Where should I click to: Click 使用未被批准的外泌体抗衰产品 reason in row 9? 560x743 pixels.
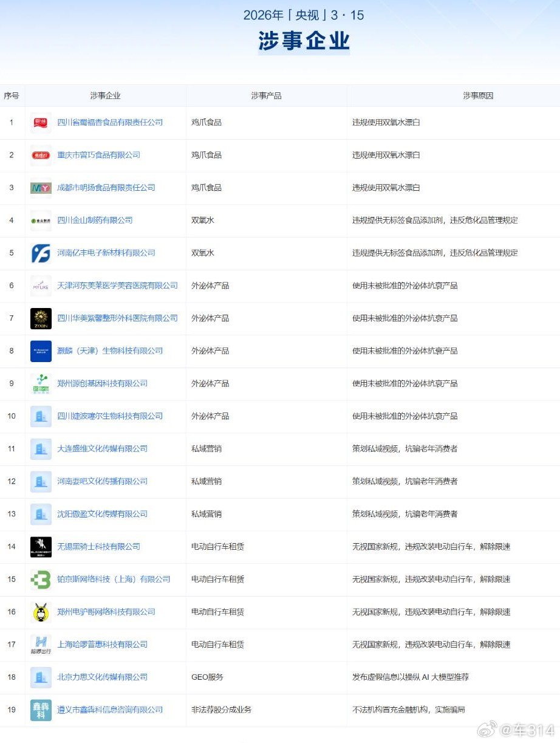tap(405, 384)
